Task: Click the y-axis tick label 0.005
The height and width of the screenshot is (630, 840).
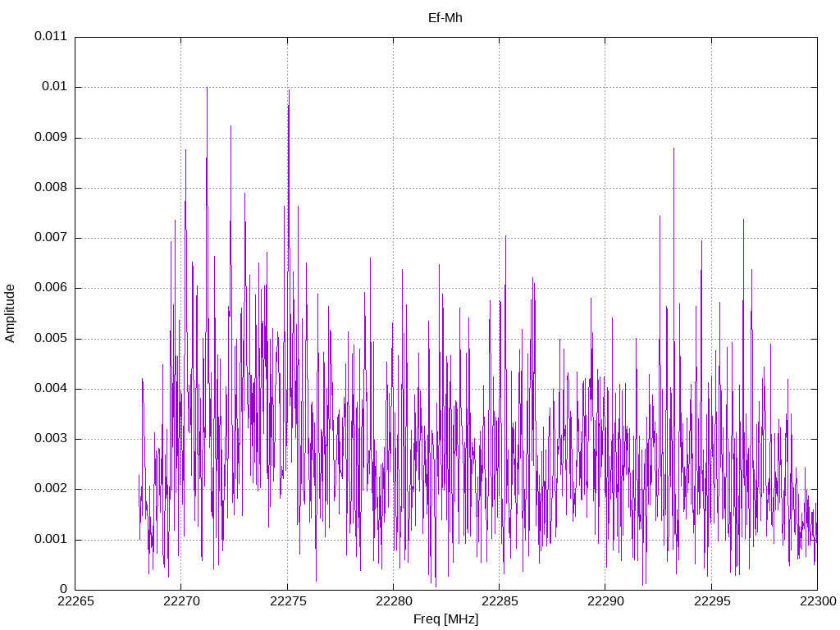Action: click(x=51, y=337)
